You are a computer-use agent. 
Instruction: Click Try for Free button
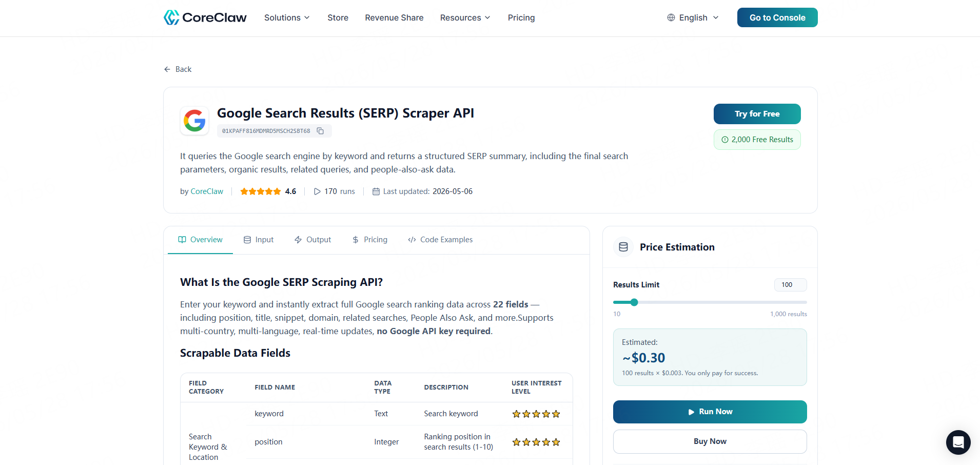(757, 114)
